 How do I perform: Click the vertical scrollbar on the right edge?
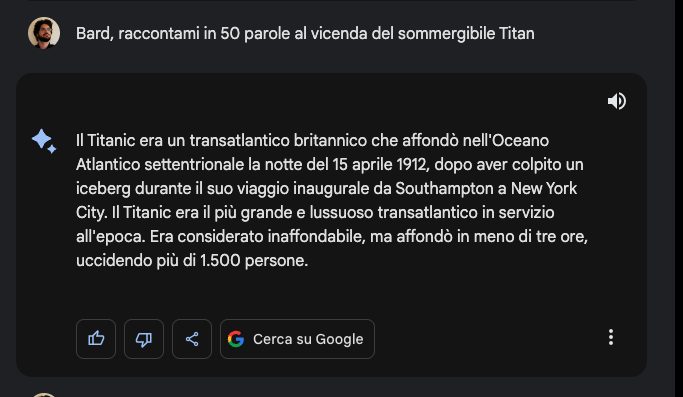tap(679, 198)
